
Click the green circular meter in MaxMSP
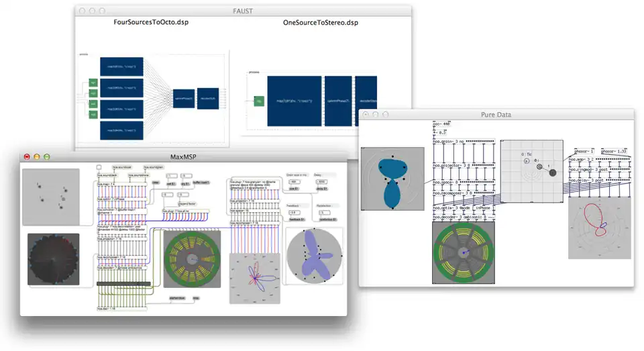click(x=191, y=258)
